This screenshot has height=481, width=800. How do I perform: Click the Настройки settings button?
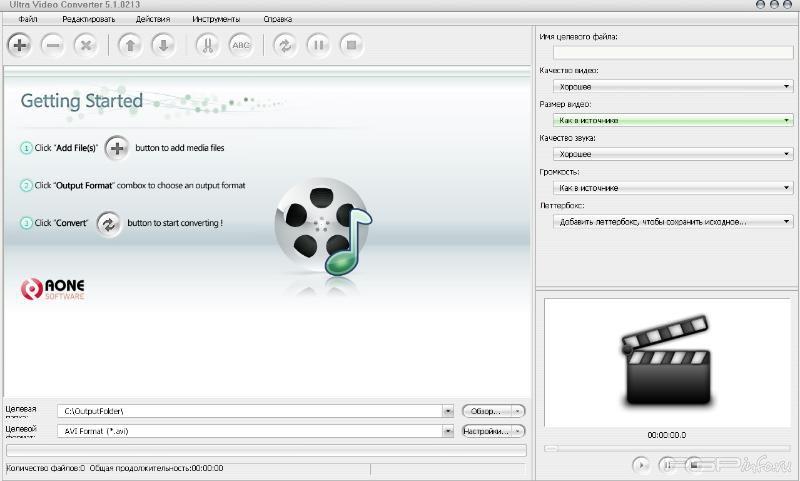(487, 431)
